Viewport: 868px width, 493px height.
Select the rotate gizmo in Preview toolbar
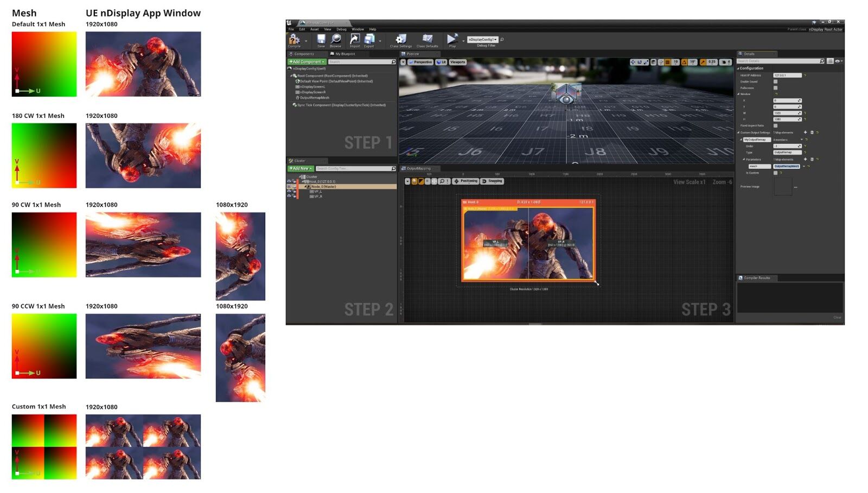point(639,62)
